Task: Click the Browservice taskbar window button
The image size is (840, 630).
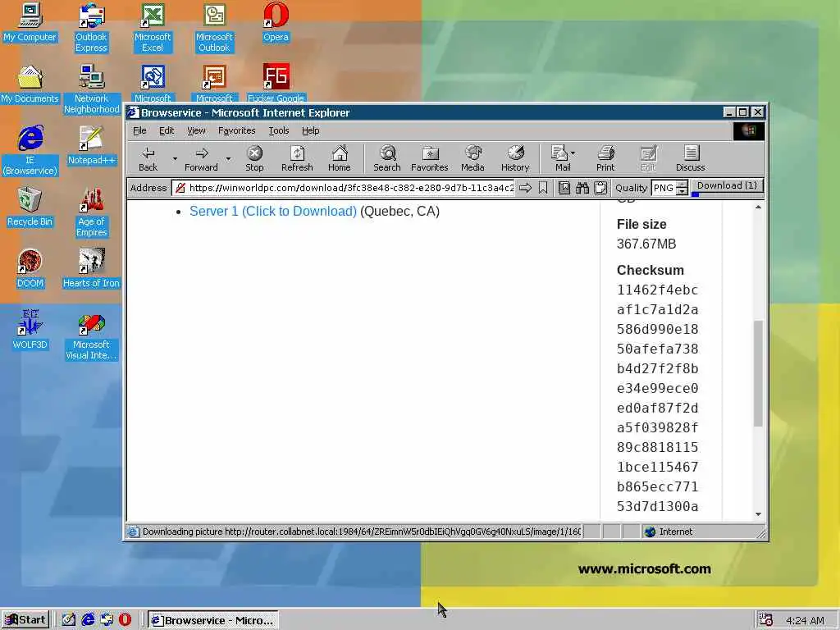Action: [213, 620]
